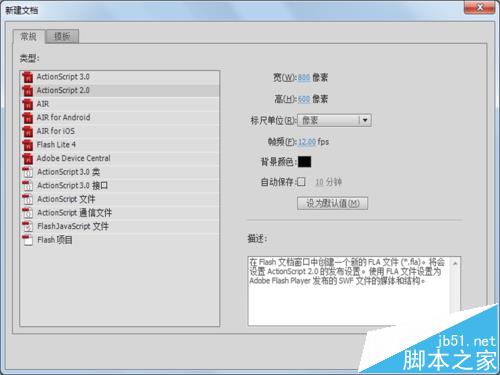Viewport: 500px width, 375px height.
Task: Choose AIR from the type list
Action: tap(120, 104)
